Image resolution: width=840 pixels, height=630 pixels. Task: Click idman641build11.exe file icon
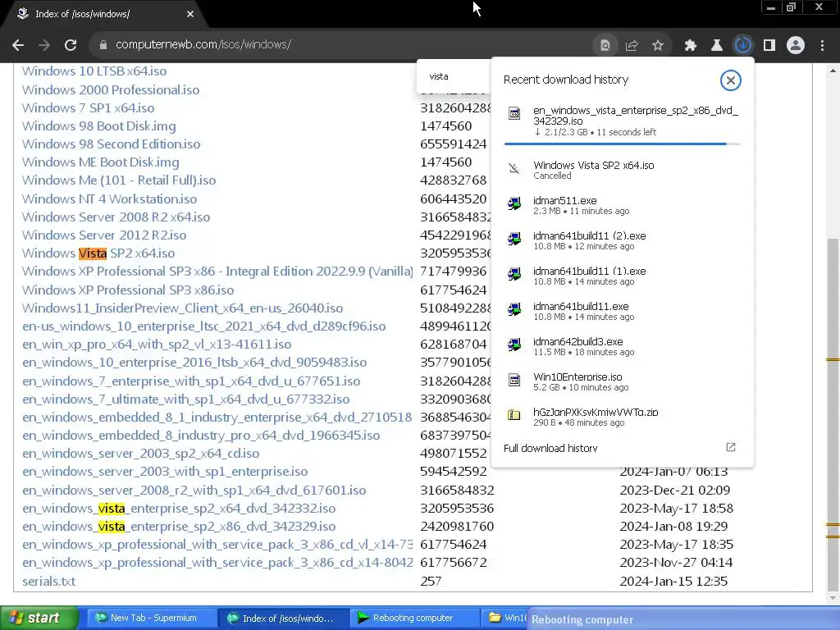(x=514, y=309)
